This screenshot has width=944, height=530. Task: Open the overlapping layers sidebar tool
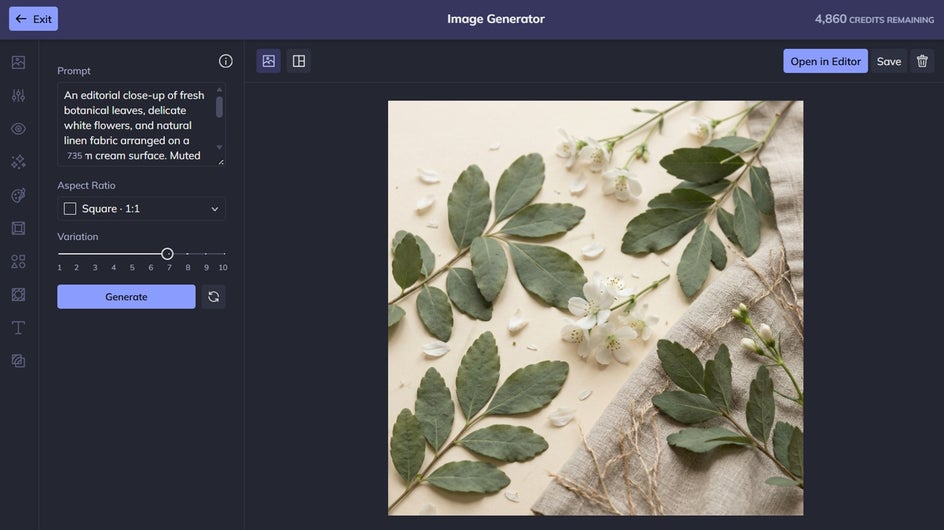click(18, 361)
